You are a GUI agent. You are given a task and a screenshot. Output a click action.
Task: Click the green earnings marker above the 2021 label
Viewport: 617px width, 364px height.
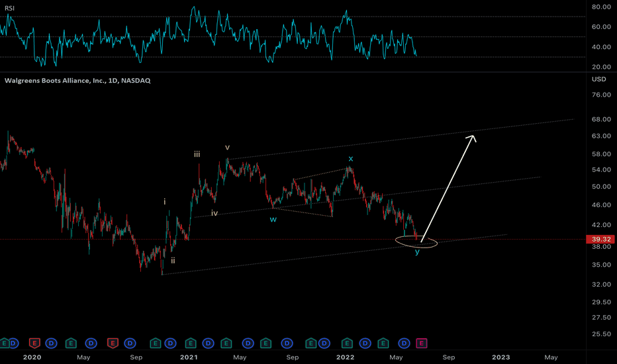click(191, 343)
